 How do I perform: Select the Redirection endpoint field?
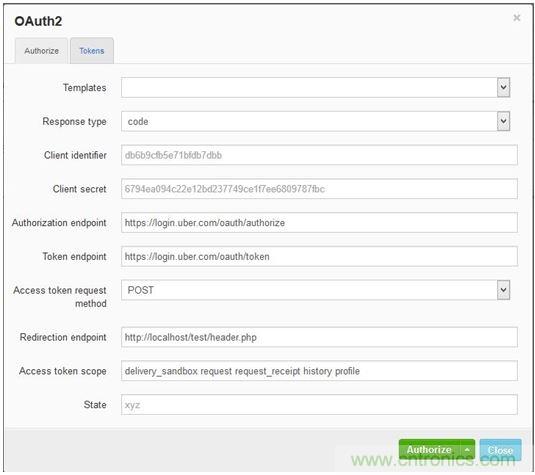click(319, 337)
